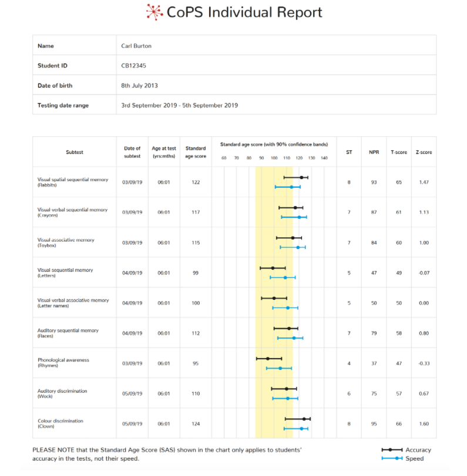Click the Standard age score column header
467x476 pixels.
click(x=196, y=152)
